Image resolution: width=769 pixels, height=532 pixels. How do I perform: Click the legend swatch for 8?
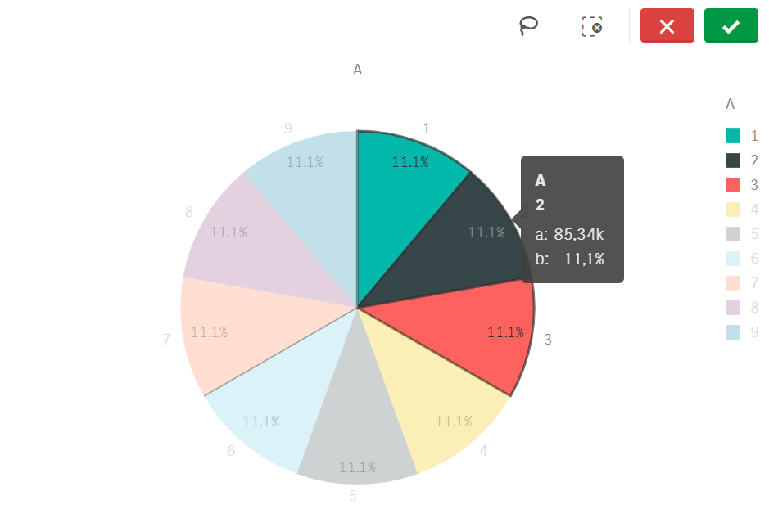(733, 308)
